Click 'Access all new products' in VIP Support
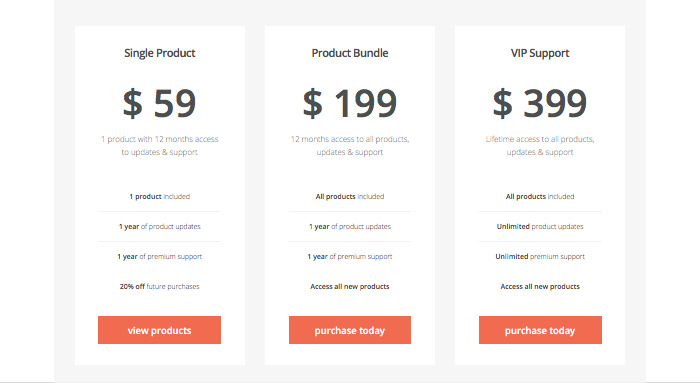The image size is (700, 383). coord(540,286)
